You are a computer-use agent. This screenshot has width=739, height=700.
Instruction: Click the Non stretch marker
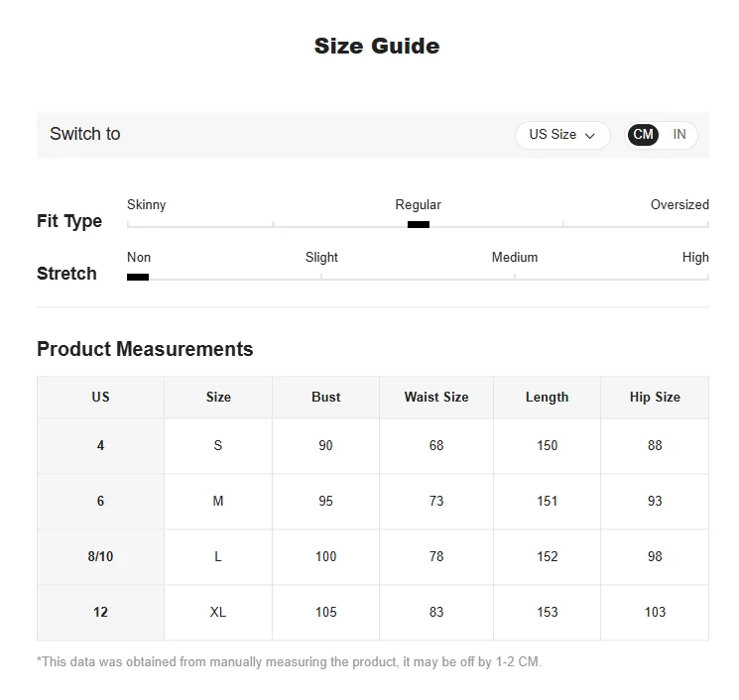pyautogui.click(x=138, y=278)
